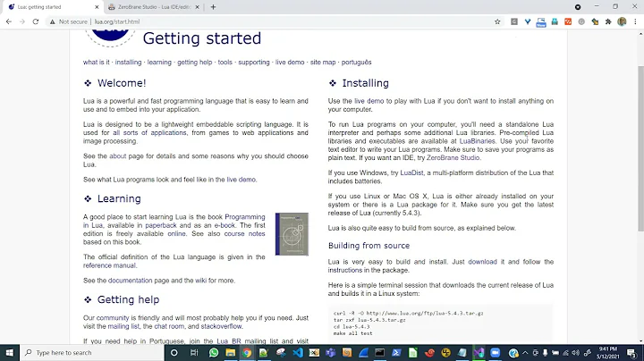Open the 'ZeroBrane Studio' link in Installing

(453, 158)
